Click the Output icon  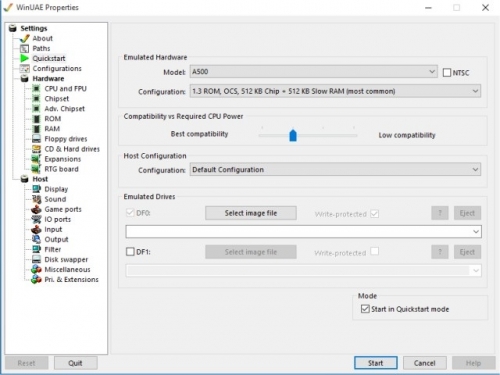point(36,239)
